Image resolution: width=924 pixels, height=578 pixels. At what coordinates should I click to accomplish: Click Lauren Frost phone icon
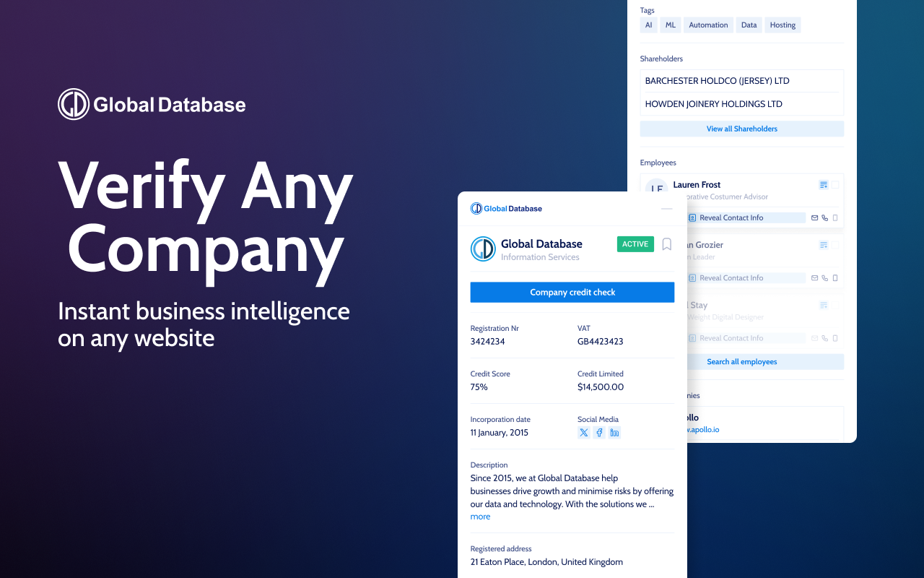click(x=825, y=217)
